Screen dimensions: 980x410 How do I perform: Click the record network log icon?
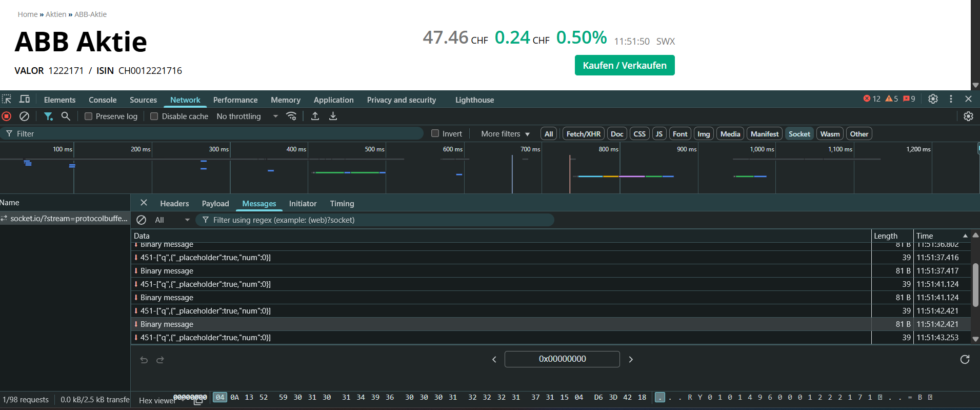(7, 116)
